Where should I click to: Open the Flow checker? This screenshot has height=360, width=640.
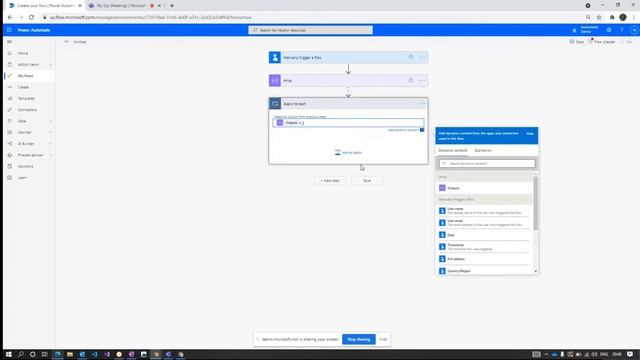pos(602,42)
